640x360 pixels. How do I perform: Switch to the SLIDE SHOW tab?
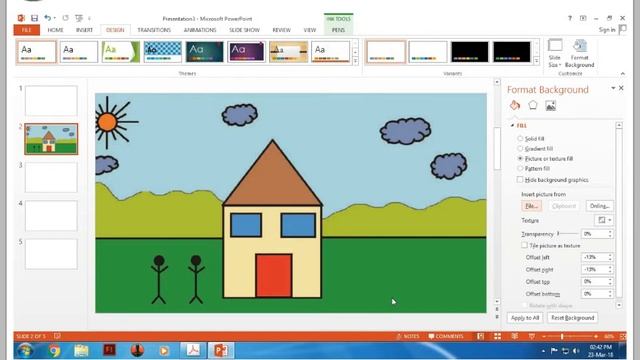(244, 30)
